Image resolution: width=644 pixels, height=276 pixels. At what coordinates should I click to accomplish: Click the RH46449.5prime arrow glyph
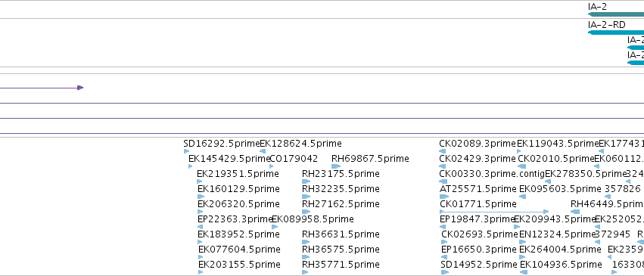(x=575, y=212)
